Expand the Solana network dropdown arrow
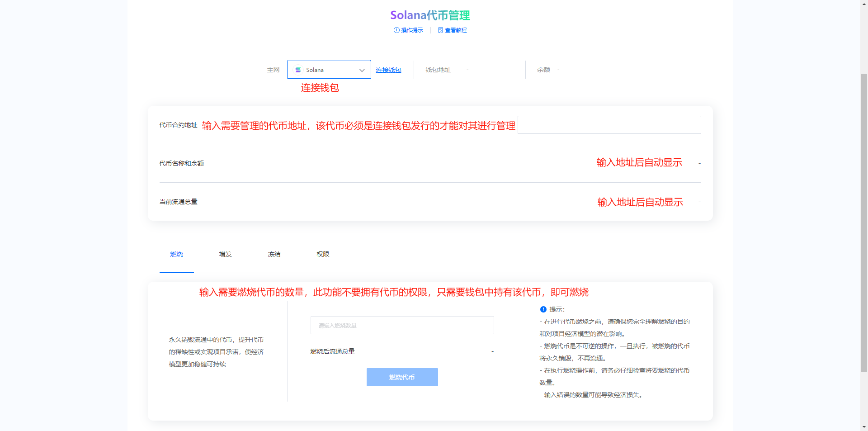The height and width of the screenshot is (431, 868). pyautogui.click(x=362, y=70)
